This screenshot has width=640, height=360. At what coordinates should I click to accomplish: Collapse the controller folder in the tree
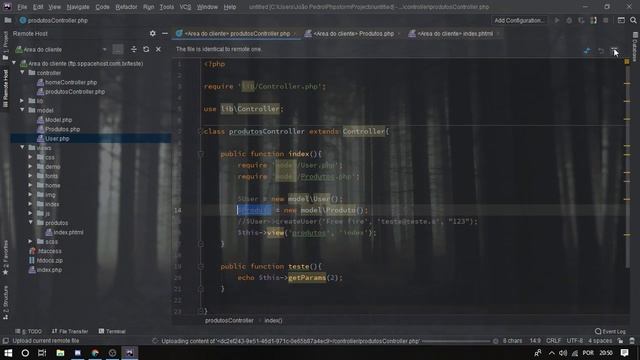point(22,73)
